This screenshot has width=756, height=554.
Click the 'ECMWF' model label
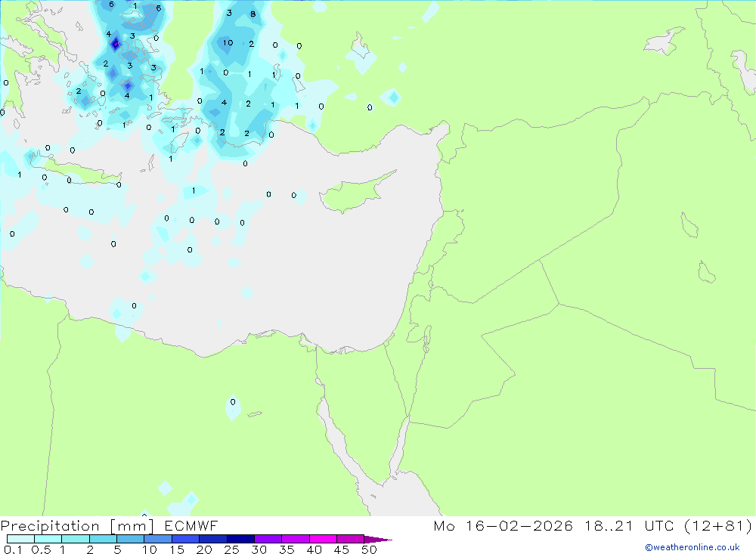tap(191, 525)
